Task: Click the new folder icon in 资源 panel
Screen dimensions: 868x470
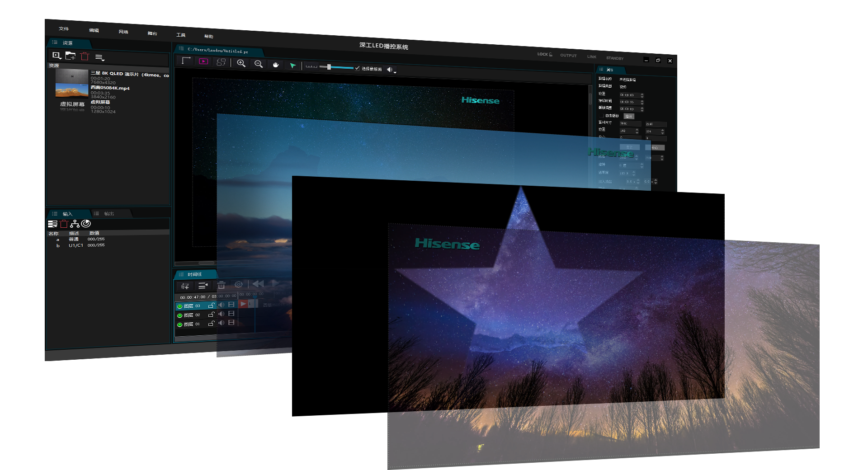Action: click(70, 56)
